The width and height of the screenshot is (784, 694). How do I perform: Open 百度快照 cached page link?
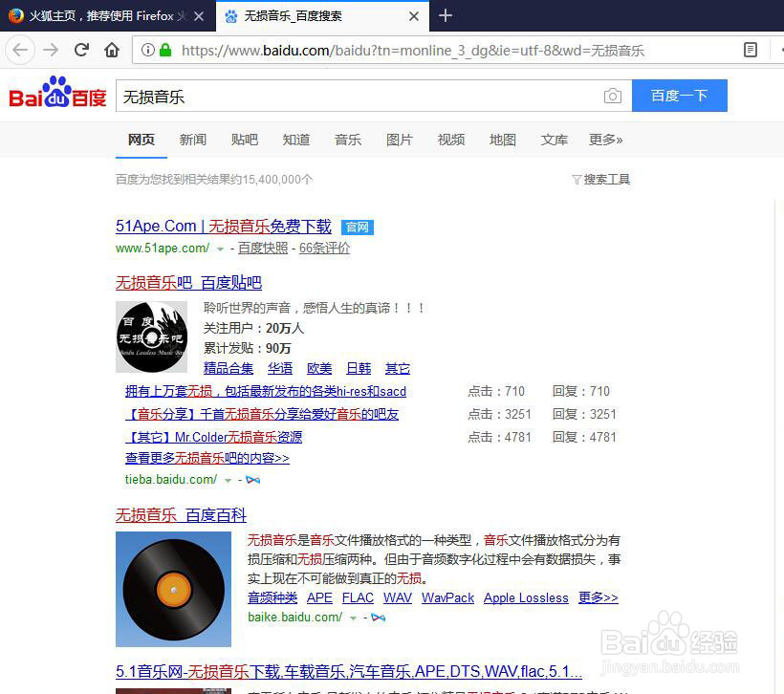263,248
